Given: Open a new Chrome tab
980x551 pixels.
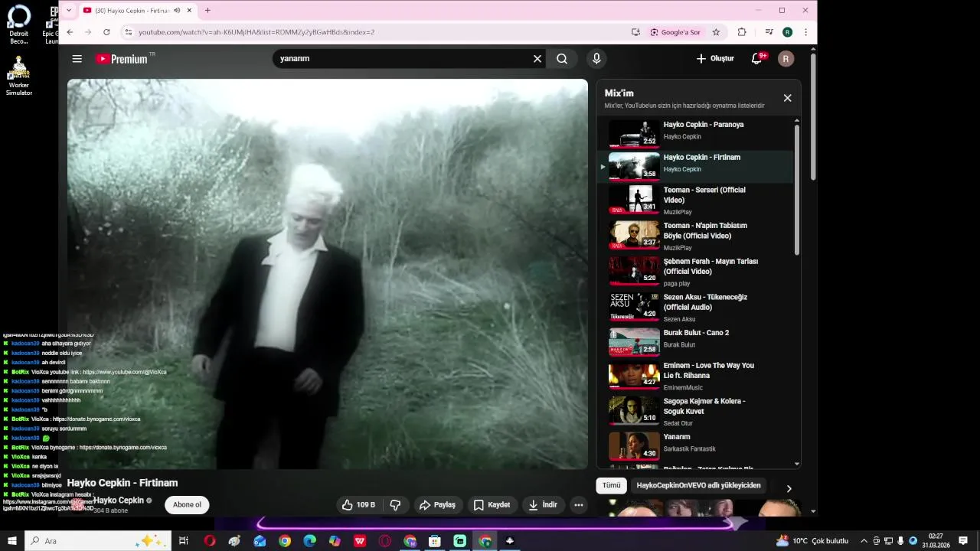Looking at the screenshot, I should click(x=207, y=11).
